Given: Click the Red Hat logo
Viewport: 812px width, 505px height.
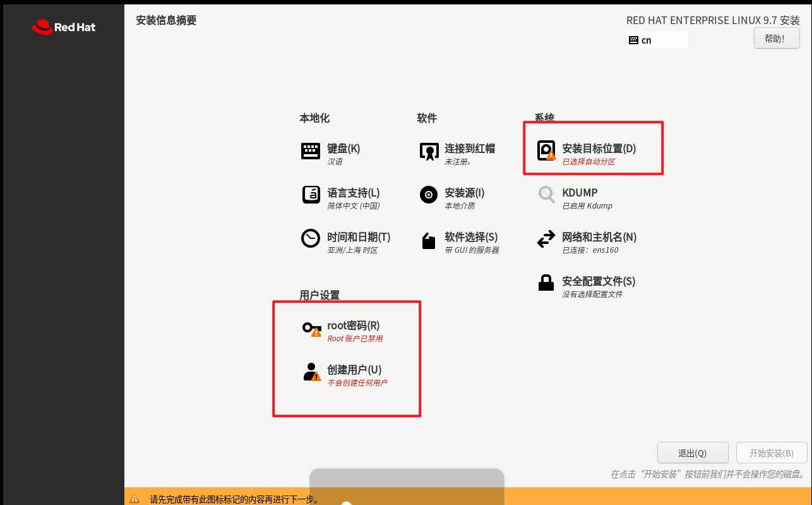Looking at the screenshot, I should click(64, 27).
